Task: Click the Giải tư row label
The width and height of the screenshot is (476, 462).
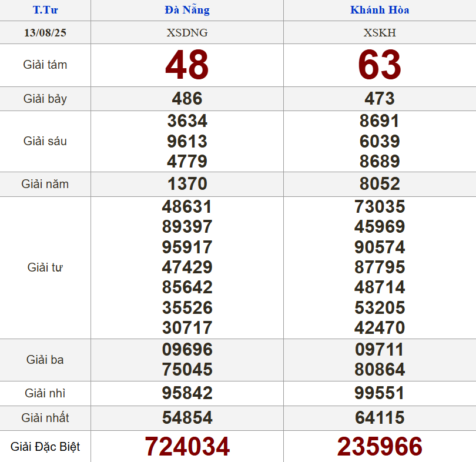Action: click(45, 267)
